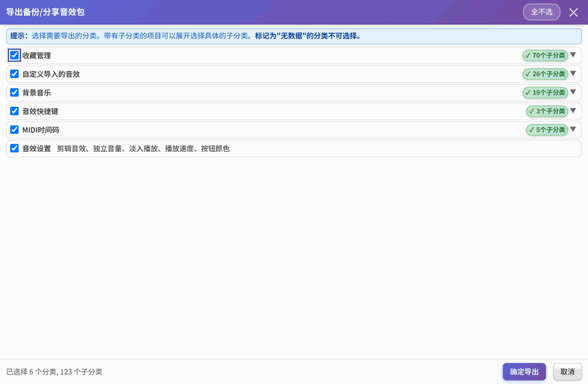Click the MIDI时间码 label
Screen dimensions: 588x384
[x=41, y=130]
